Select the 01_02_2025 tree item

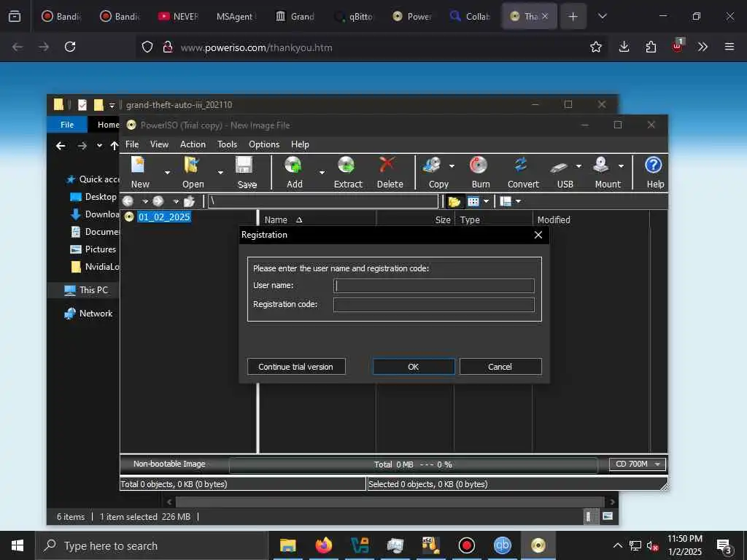[x=164, y=217]
